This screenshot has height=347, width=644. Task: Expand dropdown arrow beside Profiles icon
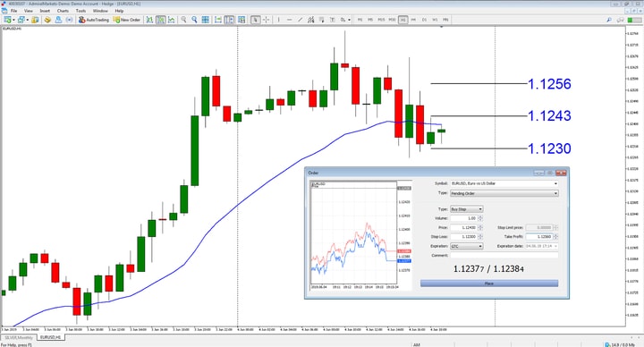28,20
